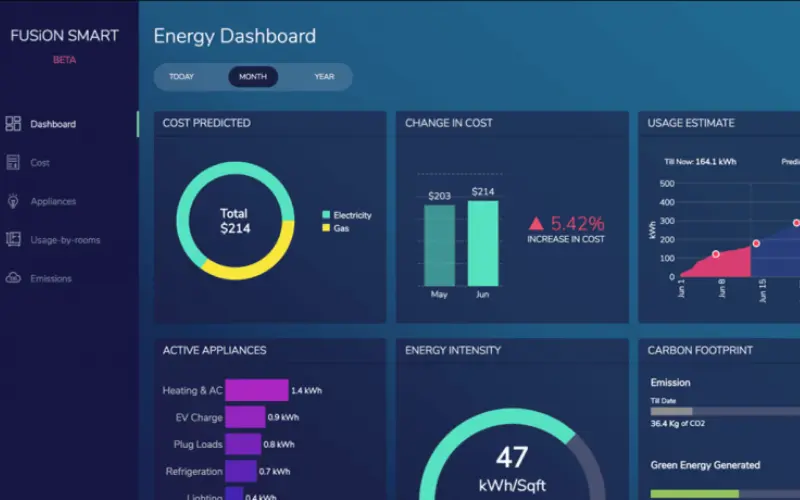Click the Green Energy Generated progress bar
The height and width of the screenshot is (500, 800).
point(725,494)
